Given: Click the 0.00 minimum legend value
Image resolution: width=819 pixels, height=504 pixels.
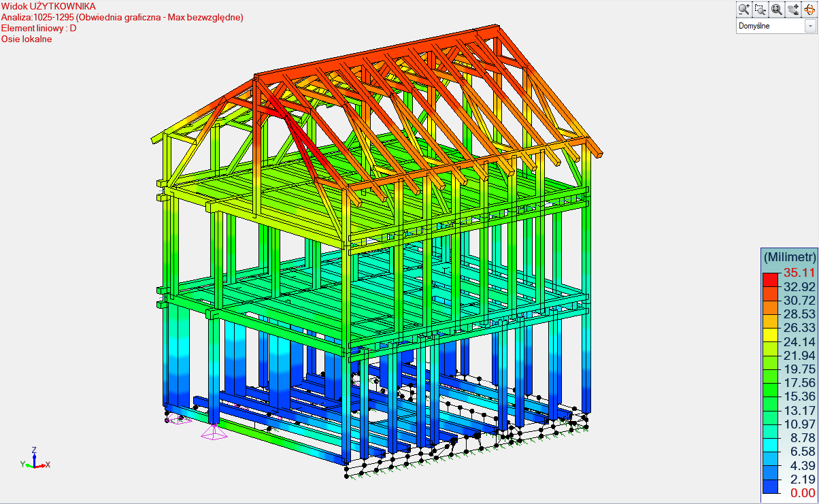Looking at the screenshot, I should [x=799, y=492].
